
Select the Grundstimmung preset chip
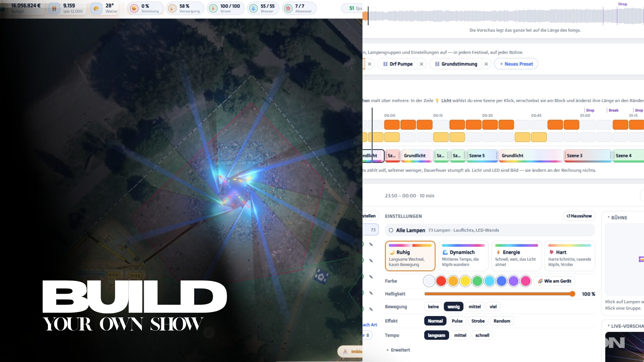pyautogui.click(x=456, y=64)
